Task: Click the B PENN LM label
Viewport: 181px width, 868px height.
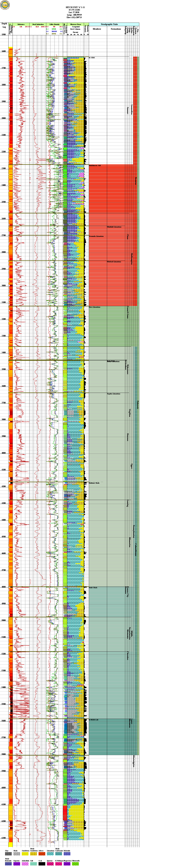Action: [94, 720]
